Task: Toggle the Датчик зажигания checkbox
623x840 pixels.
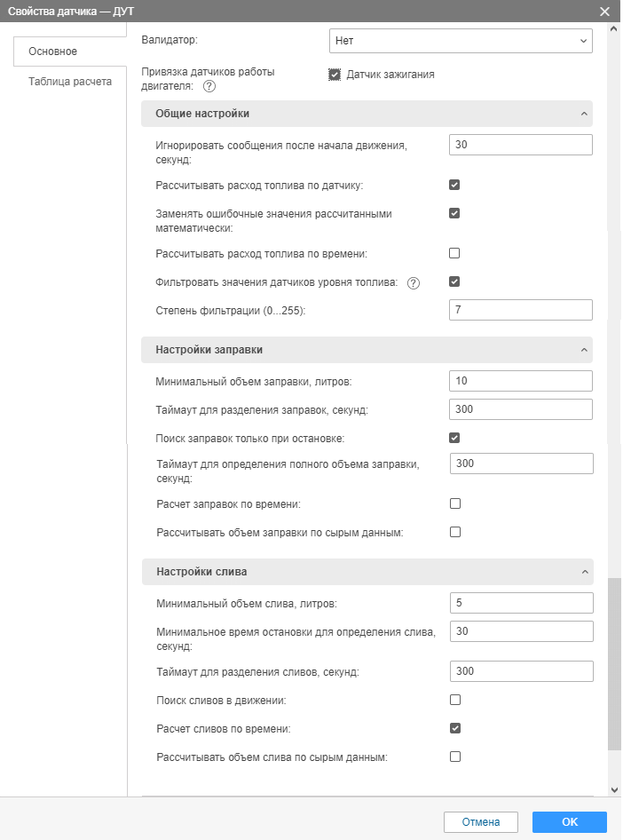Action: click(335, 75)
